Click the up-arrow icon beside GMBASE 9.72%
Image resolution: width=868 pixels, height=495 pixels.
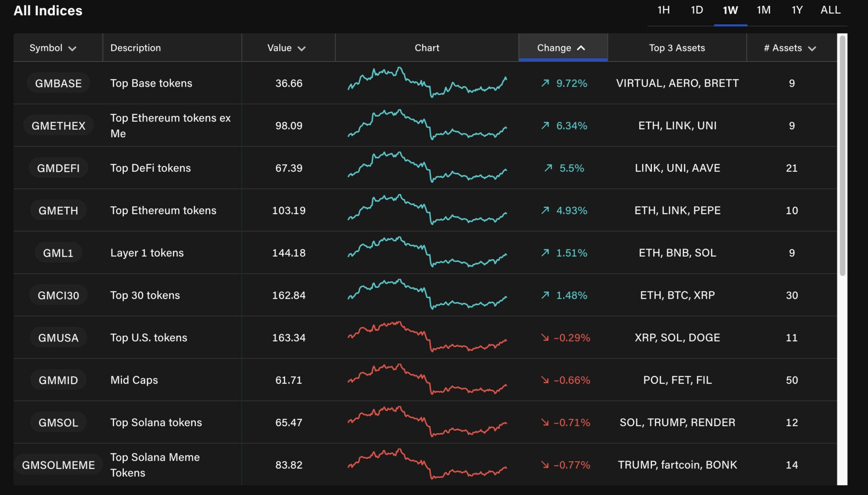pyautogui.click(x=545, y=83)
